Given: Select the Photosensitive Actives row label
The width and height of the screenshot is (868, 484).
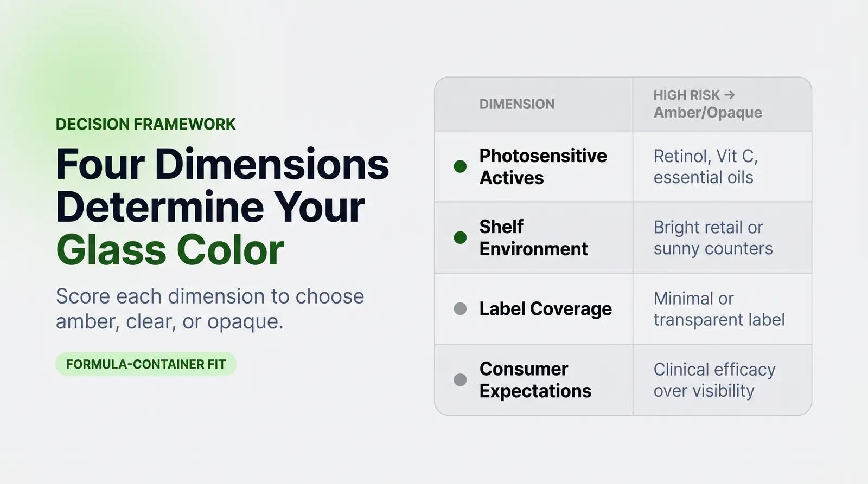Looking at the screenshot, I should coord(543,167).
